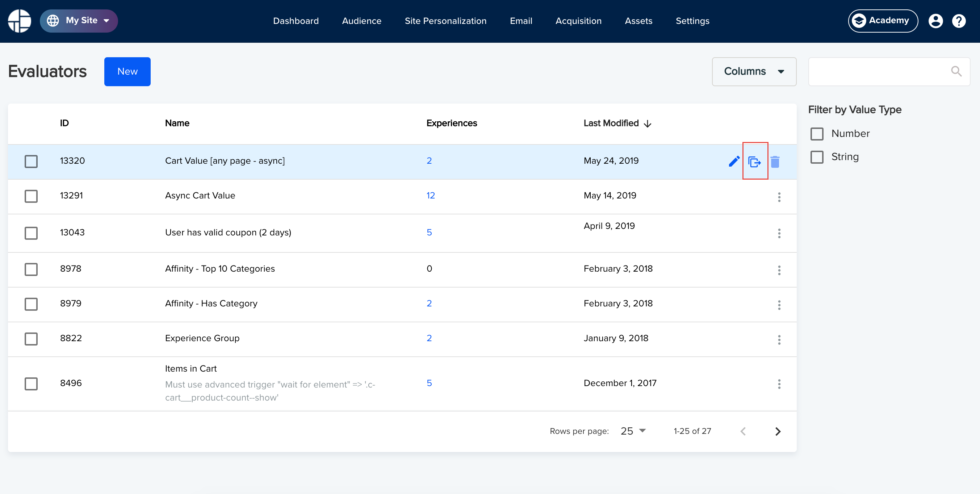The image size is (980, 494).
Task: Go to the next page of results
Action: tap(778, 431)
